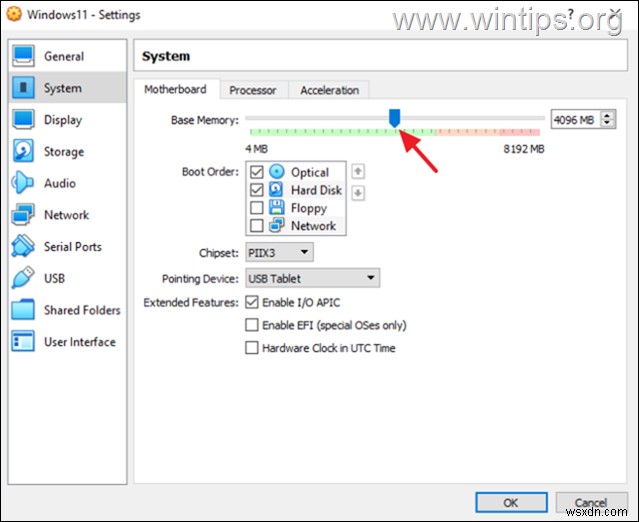
Task: Open the Audio speaker icon
Action: click(23, 183)
